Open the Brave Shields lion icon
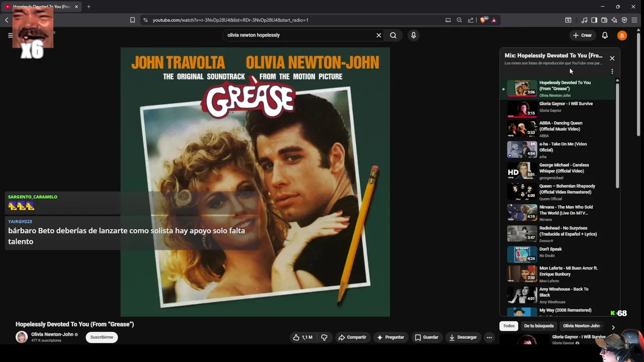644x362 pixels. click(484, 20)
